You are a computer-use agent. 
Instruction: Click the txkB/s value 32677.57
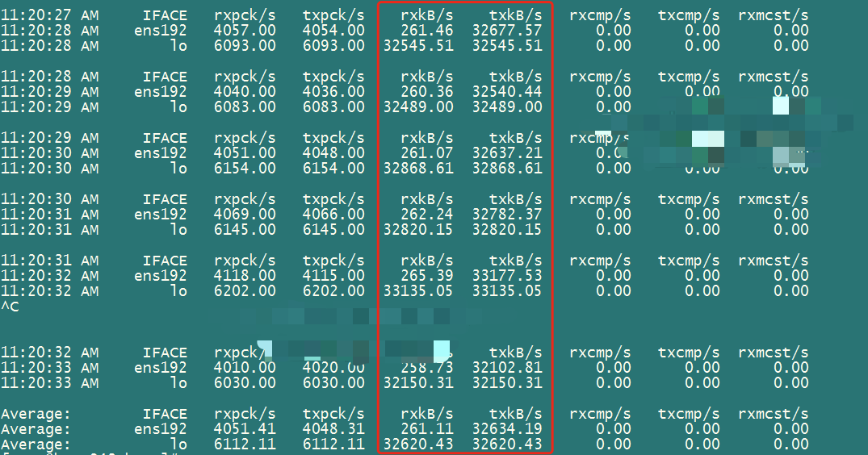[506, 31]
